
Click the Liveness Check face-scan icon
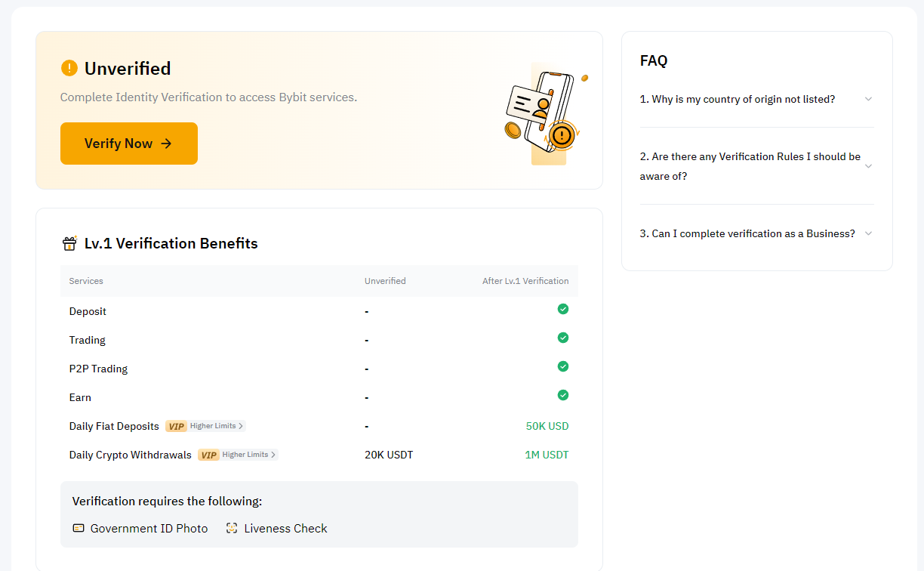point(232,528)
